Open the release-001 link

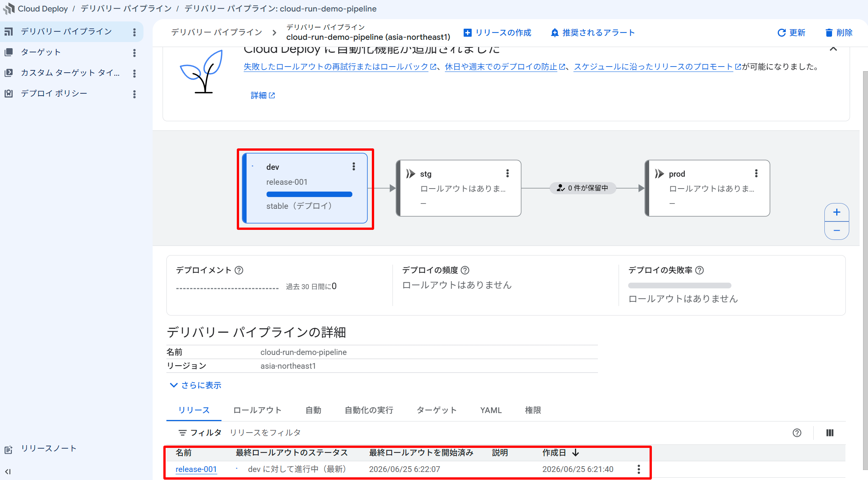click(x=196, y=469)
